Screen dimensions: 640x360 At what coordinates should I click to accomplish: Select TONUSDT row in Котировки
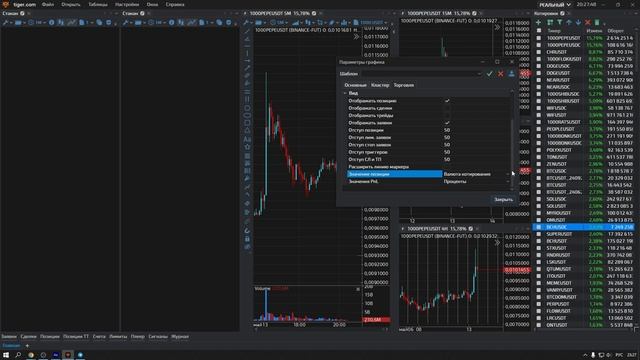click(585, 157)
